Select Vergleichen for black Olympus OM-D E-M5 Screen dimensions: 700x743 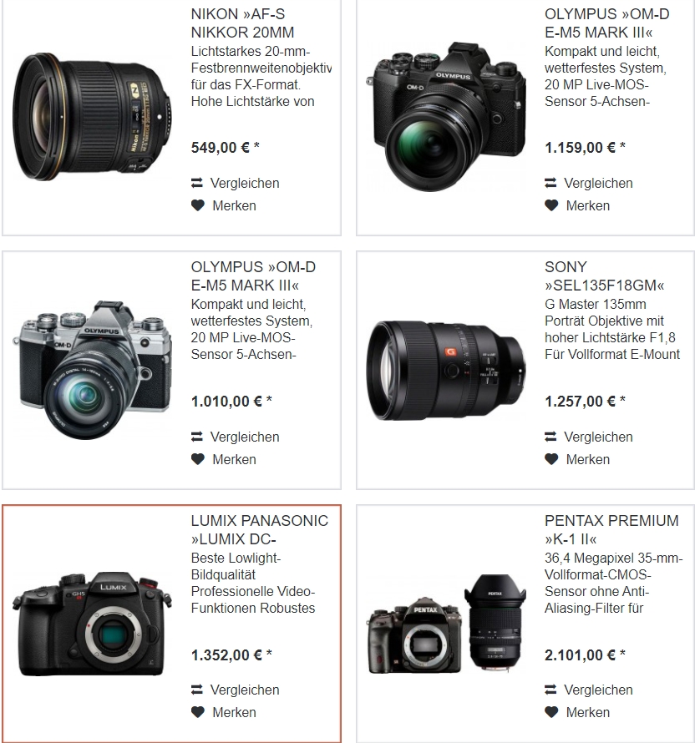click(598, 183)
